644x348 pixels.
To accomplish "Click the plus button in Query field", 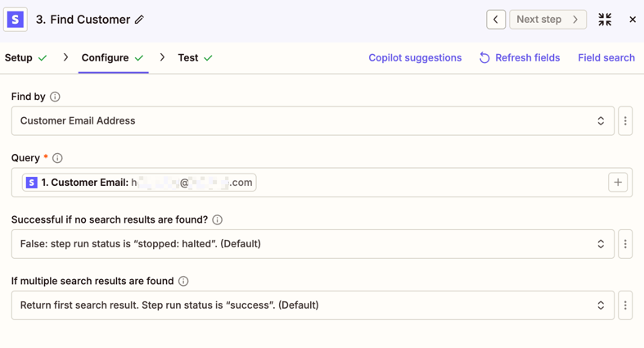I will (618, 183).
